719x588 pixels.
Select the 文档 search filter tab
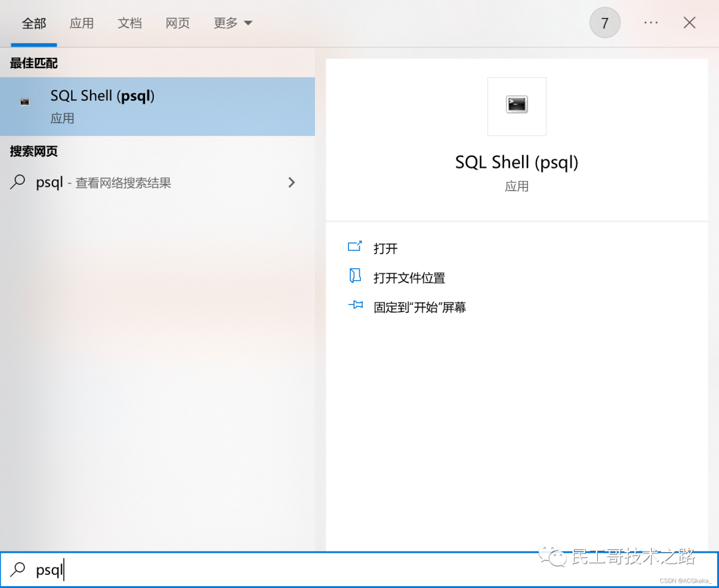[x=130, y=23]
